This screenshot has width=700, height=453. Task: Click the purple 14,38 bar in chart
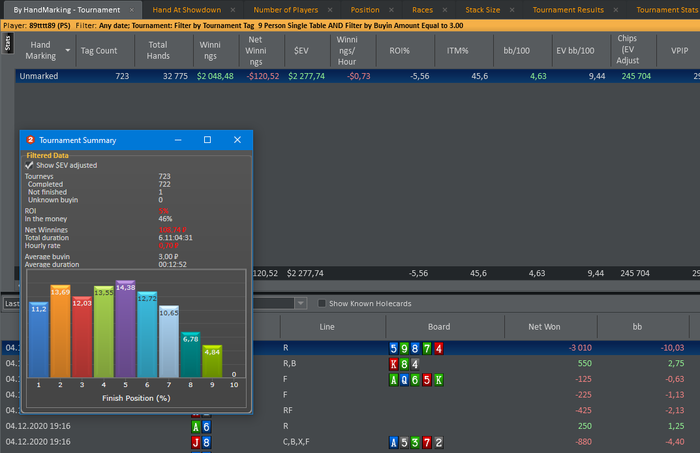click(125, 329)
